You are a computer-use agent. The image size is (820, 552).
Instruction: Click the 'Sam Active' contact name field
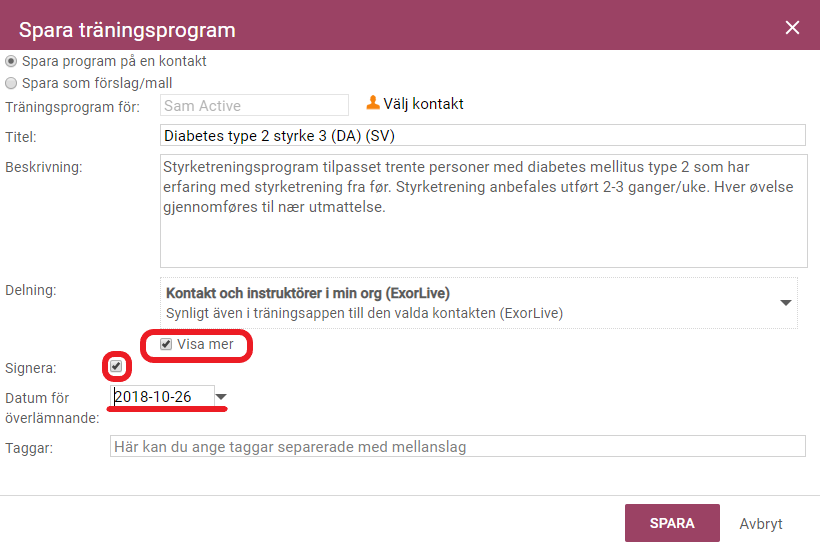coord(254,106)
